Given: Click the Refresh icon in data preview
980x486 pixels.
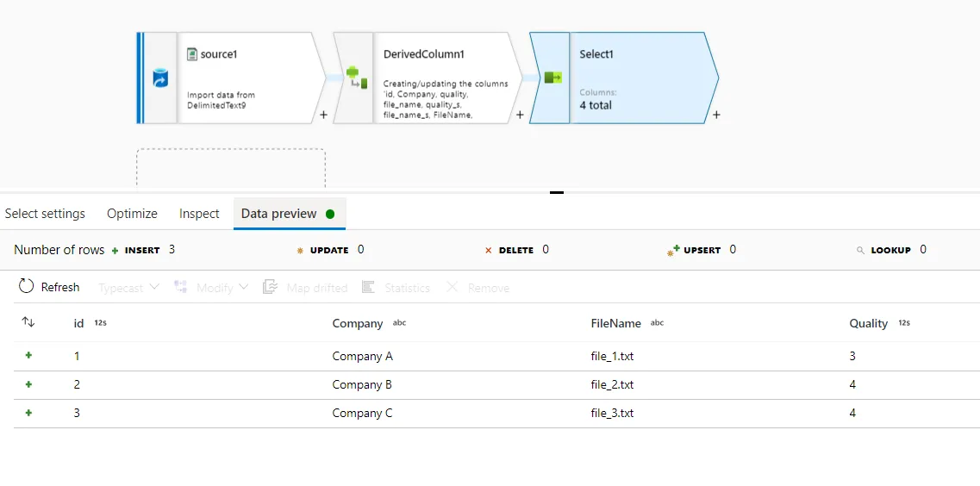Looking at the screenshot, I should point(26,287).
